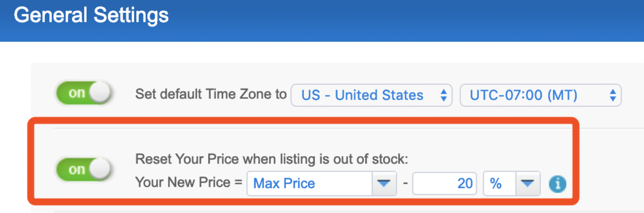This screenshot has height=213, width=644.
Task: Disable Reset Your Price out-of-stock toggle
Action: click(x=84, y=169)
